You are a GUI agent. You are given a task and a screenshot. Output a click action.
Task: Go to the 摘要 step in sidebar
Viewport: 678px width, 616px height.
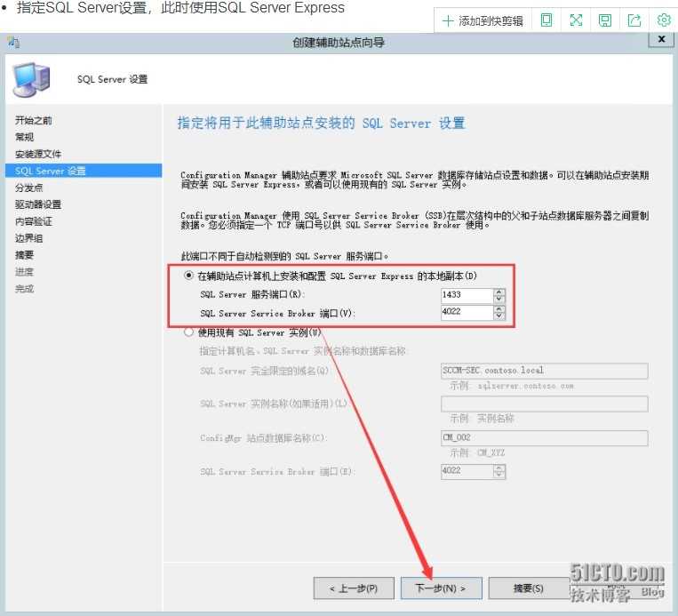click(x=24, y=255)
